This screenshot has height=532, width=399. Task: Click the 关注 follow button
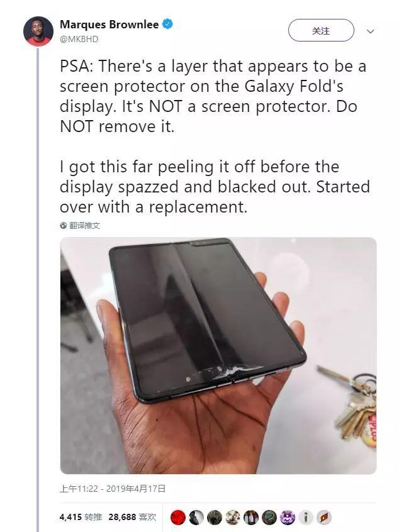pos(321,31)
